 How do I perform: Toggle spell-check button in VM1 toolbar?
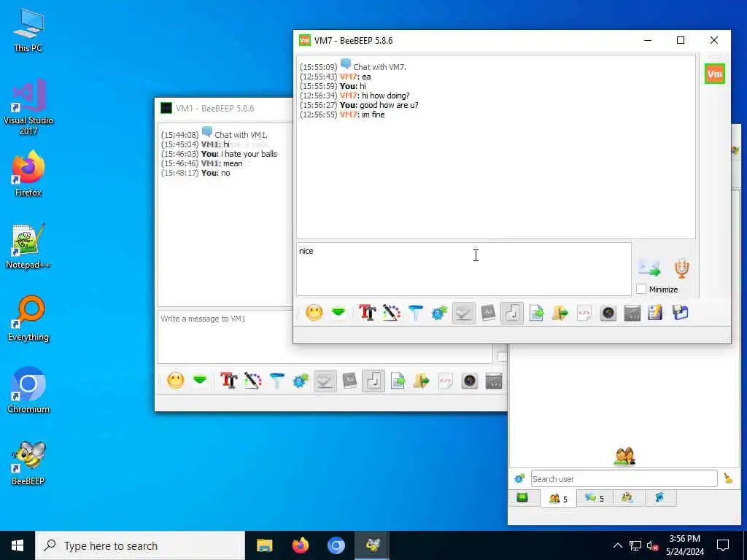[x=325, y=381]
